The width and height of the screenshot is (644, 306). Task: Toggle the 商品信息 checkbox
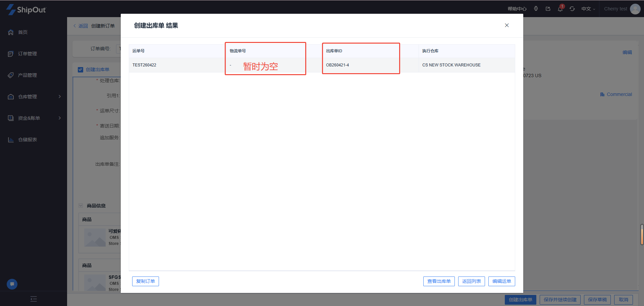pyautogui.click(x=81, y=206)
